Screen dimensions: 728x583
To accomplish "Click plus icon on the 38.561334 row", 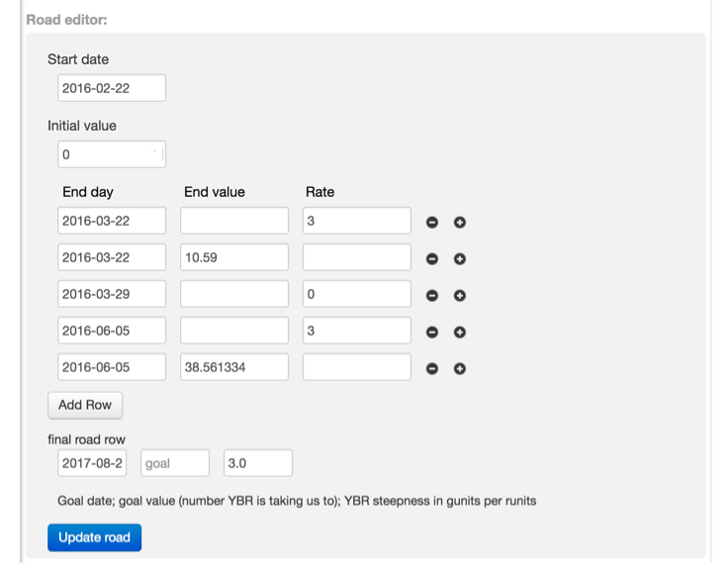I will pyautogui.click(x=460, y=368).
